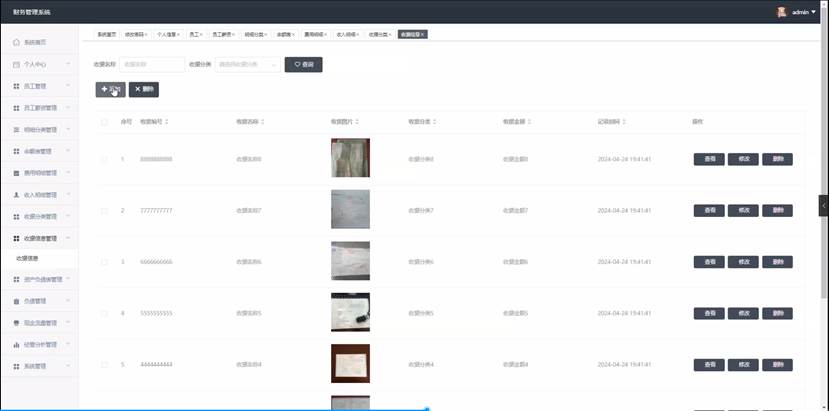Click 查看 button for row 4

[709, 313]
